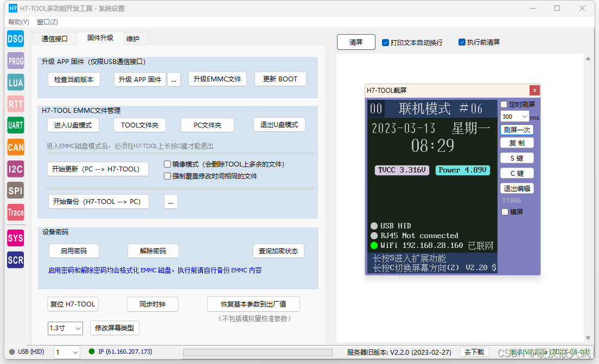Viewport: 599px width, 364px height.
Task: Select the CAN bus icon
Action: coord(15,147)
